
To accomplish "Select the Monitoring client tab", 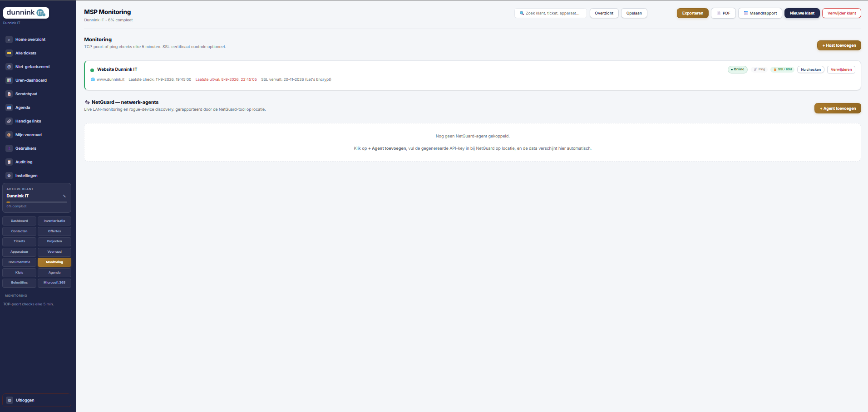I will pyautogui.click(x=54, y=262).
